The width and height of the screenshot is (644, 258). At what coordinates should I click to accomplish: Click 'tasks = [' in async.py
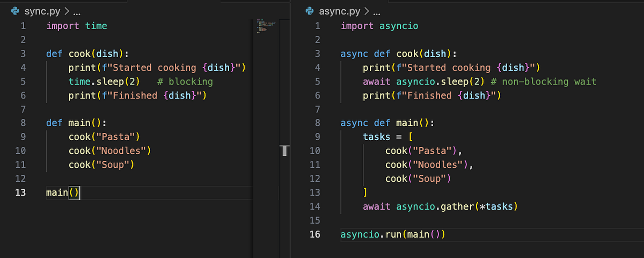click(387, 137)
